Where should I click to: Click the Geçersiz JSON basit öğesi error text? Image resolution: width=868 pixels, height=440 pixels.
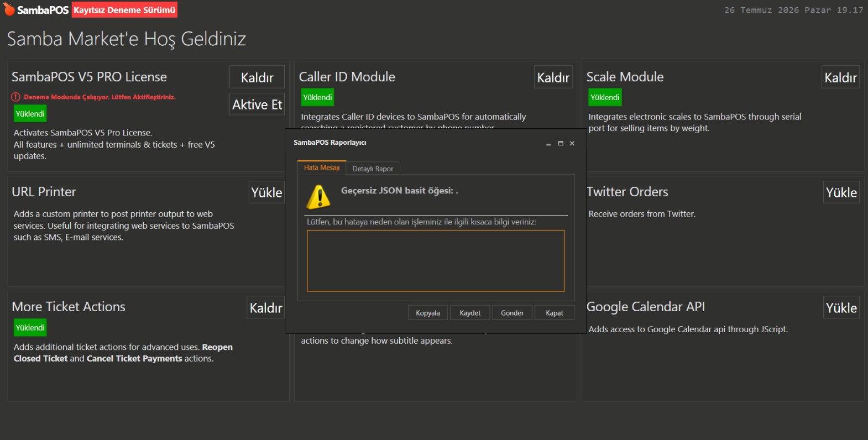pyautogui.click(x=400, y=191)
